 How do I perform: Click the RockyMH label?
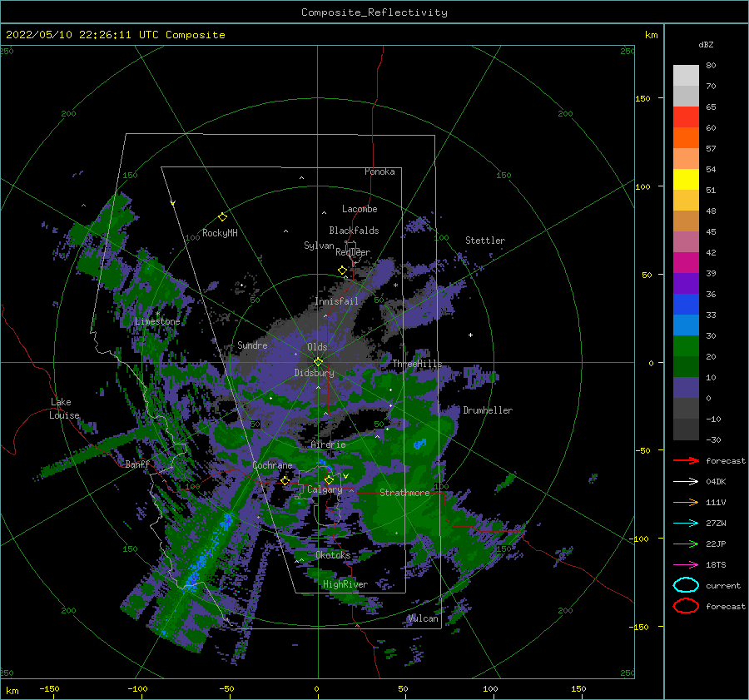pyautogui.click(x=220, y=233)
